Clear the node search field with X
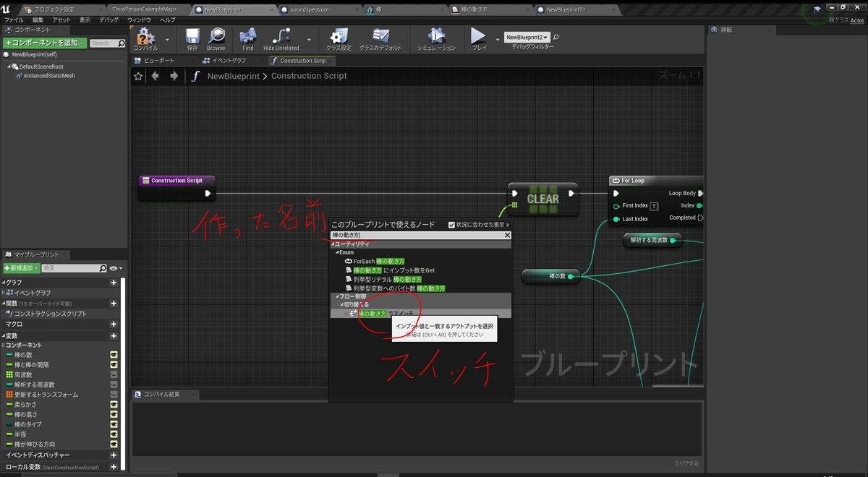The image size is (868, 477). click(x=507, y=235)
